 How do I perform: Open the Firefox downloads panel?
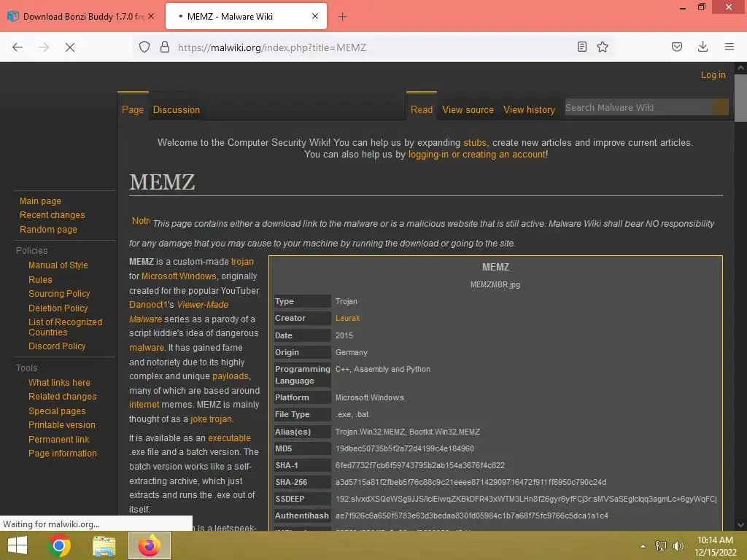(703, 47)
